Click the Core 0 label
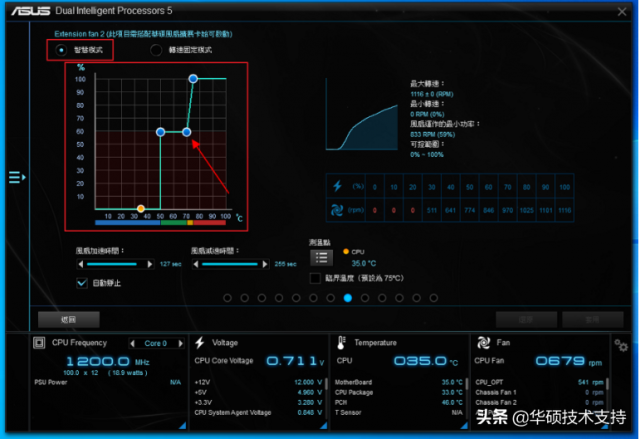 tap(156, 344)
